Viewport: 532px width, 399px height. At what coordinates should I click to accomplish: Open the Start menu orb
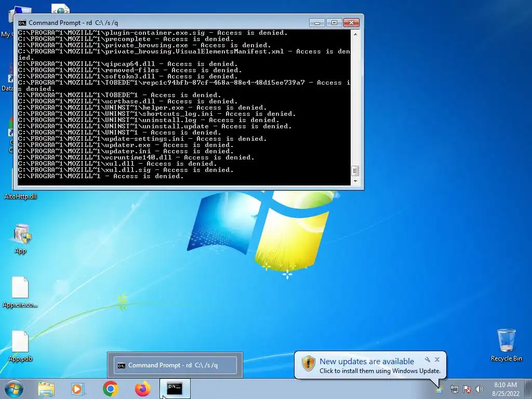(14, 389)
